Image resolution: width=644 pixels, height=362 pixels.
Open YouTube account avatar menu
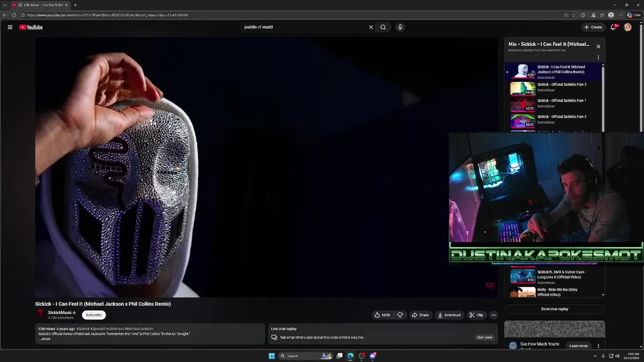[627, 27]
